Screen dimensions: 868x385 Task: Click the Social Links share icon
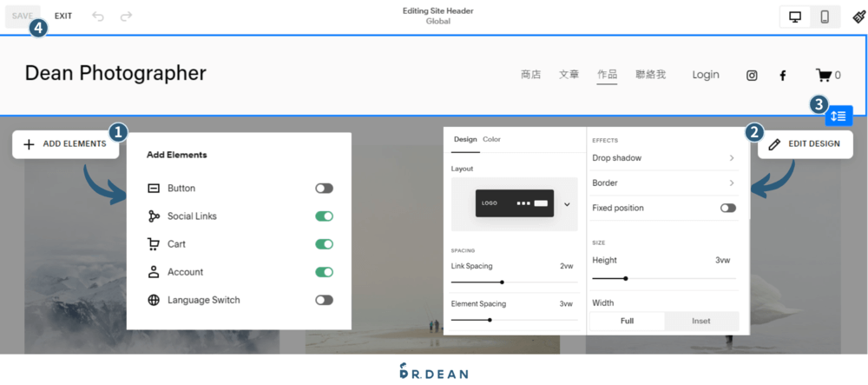pyautogui.click(x=154, y=216)
